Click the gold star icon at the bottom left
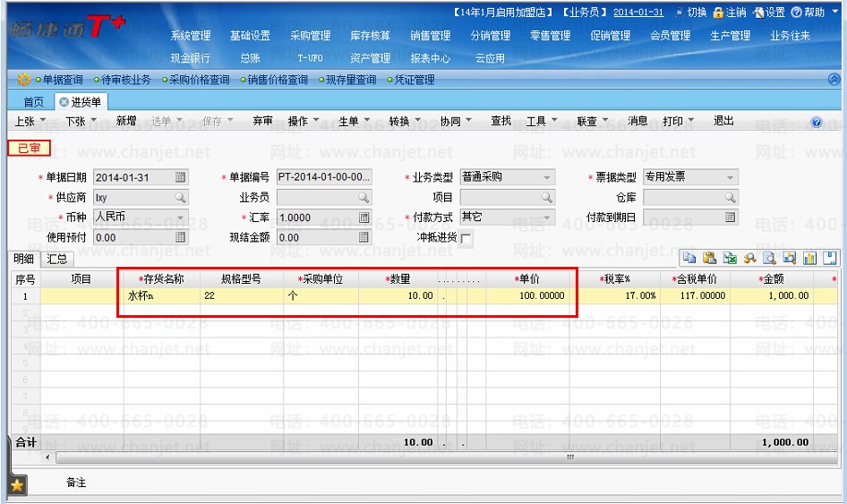The width and height of the screenshot is (847, 504). click(17, 485)
